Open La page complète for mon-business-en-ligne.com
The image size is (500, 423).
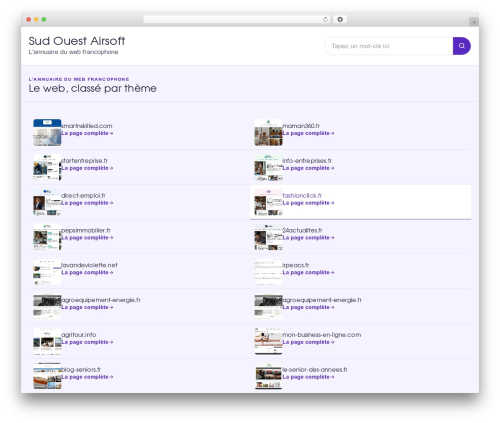pos(308,342)
